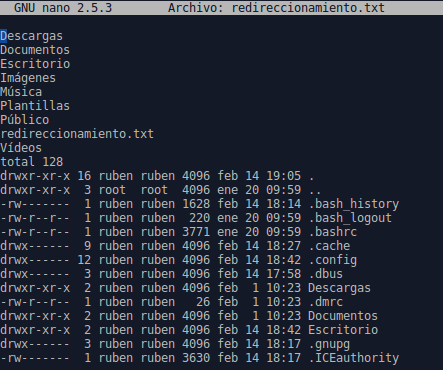Click the time '17:58' in the .dbus row
This screenshot has width=443, height=370.
point(284,274)
